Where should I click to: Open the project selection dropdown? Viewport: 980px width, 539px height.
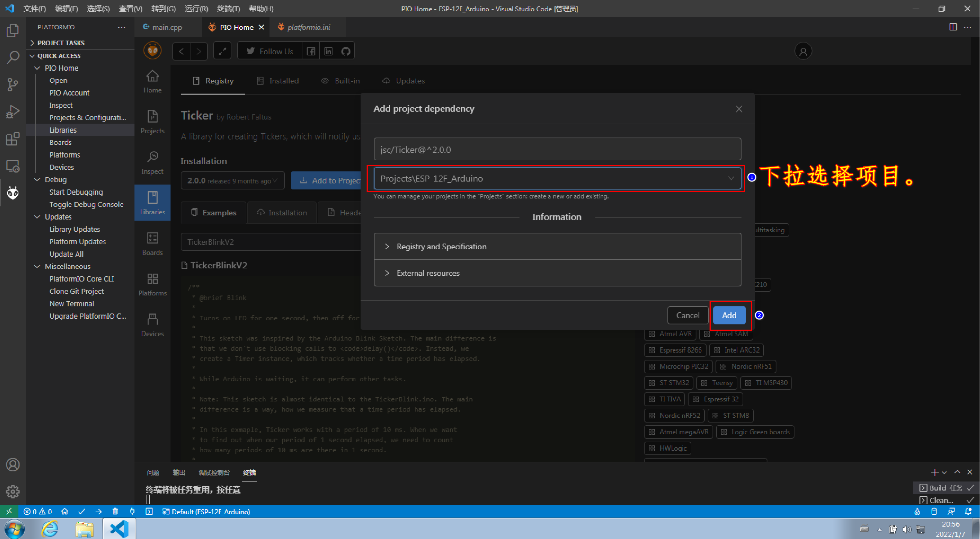coord(557,179)
